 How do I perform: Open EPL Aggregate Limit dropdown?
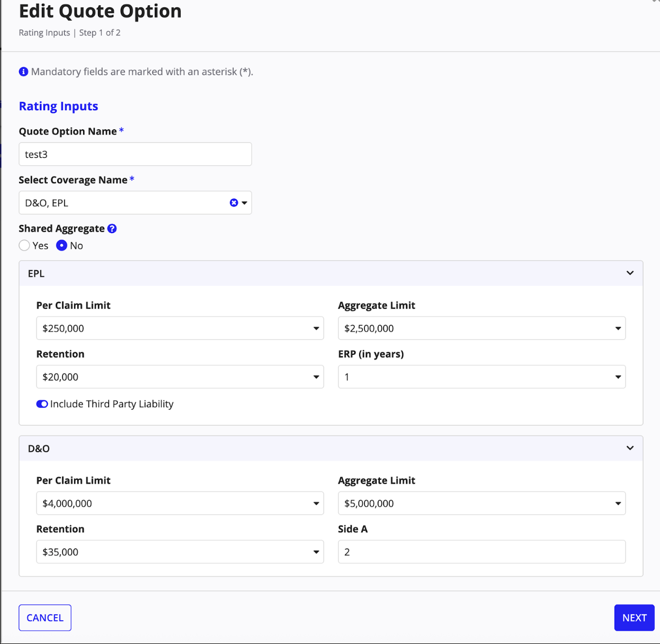click(482, 328)
